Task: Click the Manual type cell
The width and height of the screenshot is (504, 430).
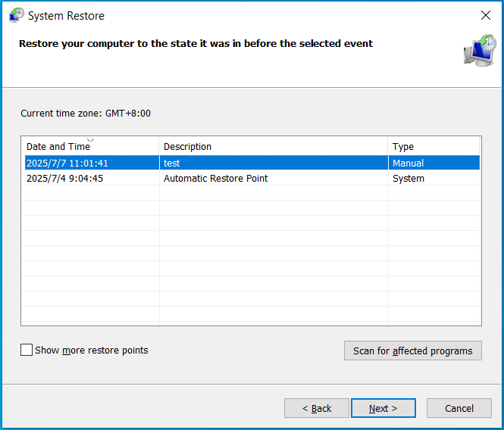Action: (408, 163)
